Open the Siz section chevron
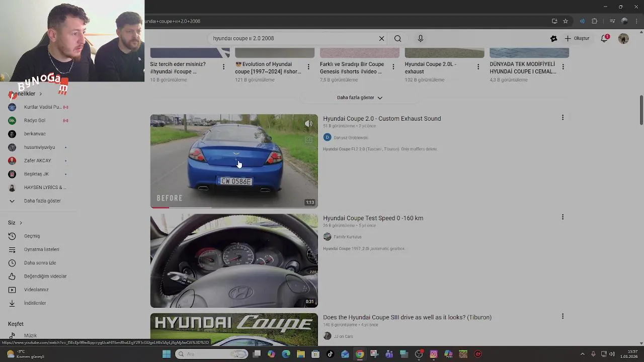This screenshot has width=644, height=362. (21, 223)
